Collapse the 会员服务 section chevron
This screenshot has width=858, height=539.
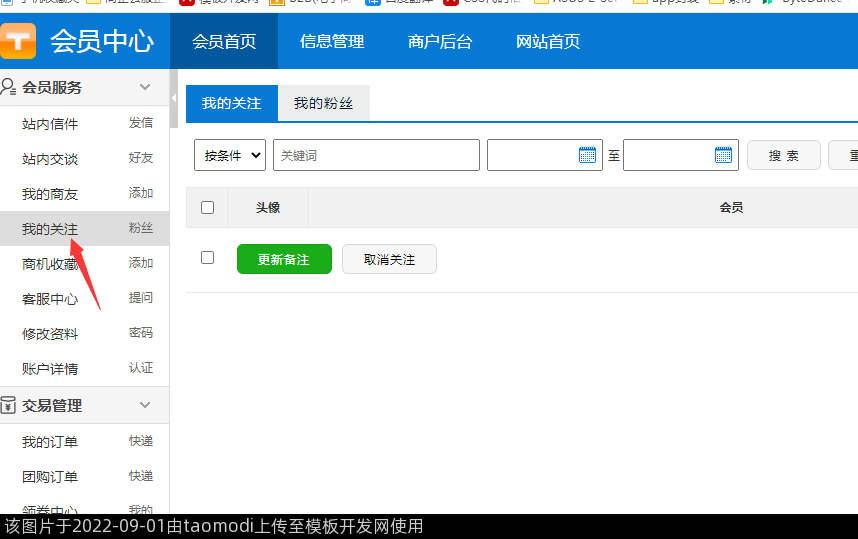pyautogui.click(x=145, y=87)
